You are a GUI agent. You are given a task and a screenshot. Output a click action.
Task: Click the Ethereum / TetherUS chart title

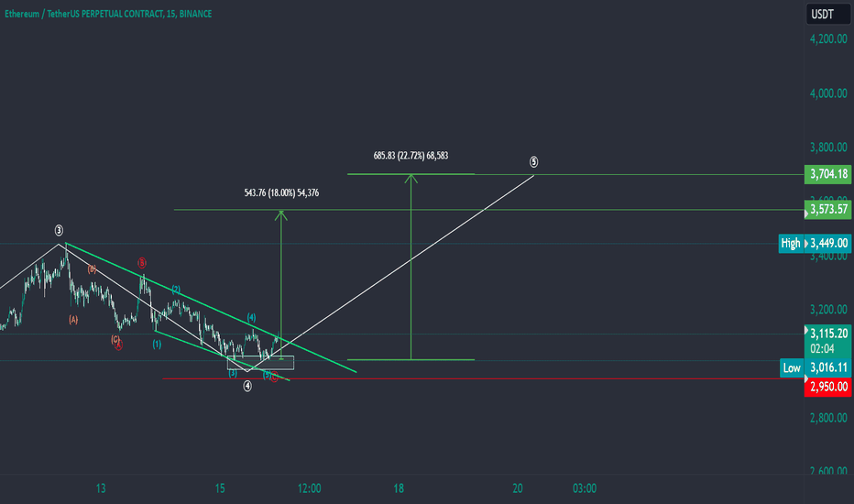[108, 14]
